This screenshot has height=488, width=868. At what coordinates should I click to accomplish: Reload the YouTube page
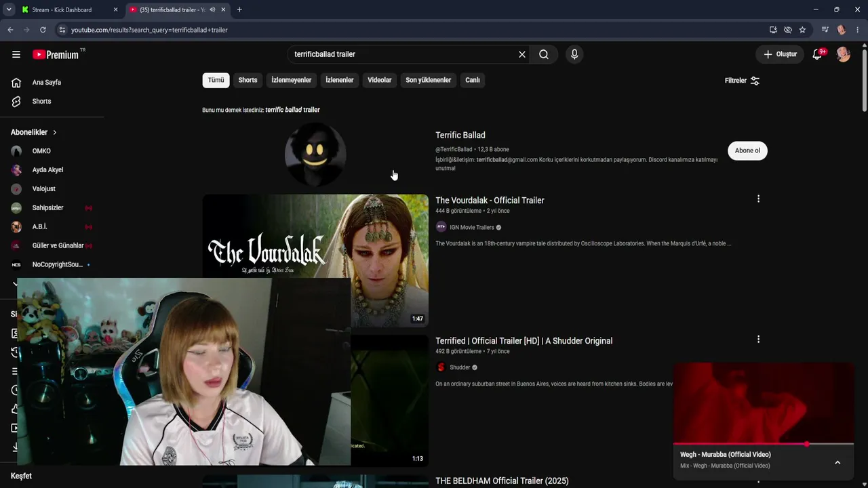(x=43, y=30)
